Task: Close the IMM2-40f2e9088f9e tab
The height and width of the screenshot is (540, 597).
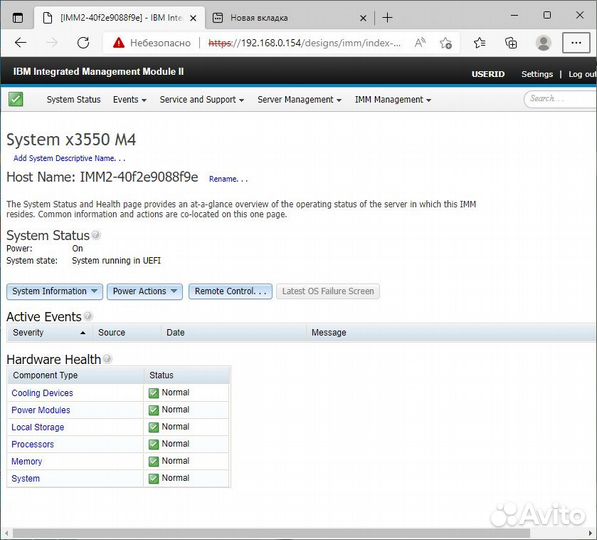Action: 193,18
